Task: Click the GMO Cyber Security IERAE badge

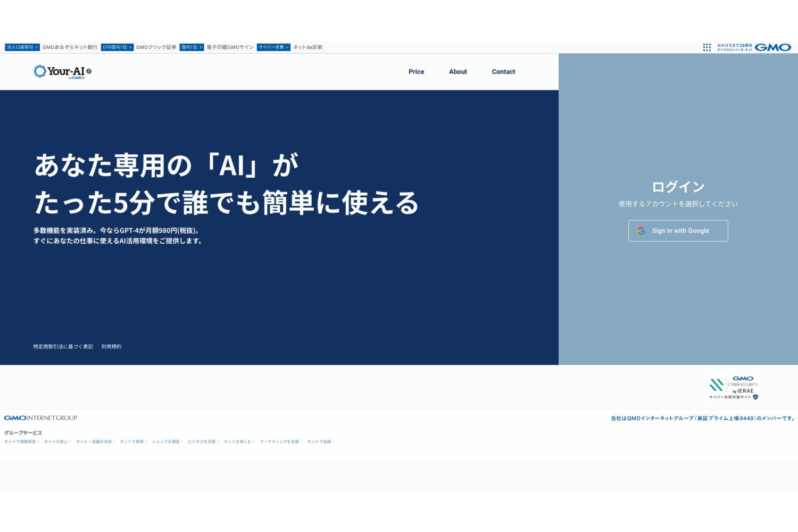Action: click(x=734, y=388)
